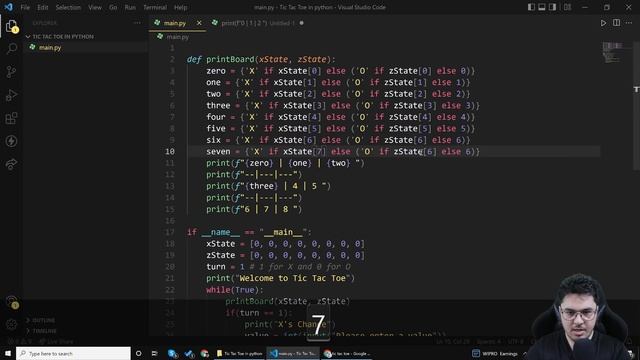
Task: Click the Windows taskbar search box
Action: click(73, 353)
